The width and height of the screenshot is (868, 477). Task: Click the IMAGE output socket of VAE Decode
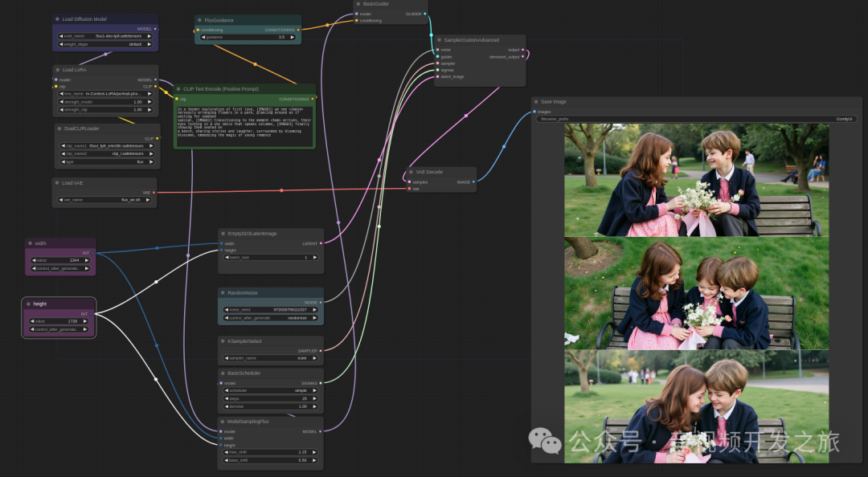(x=473, y=182)
